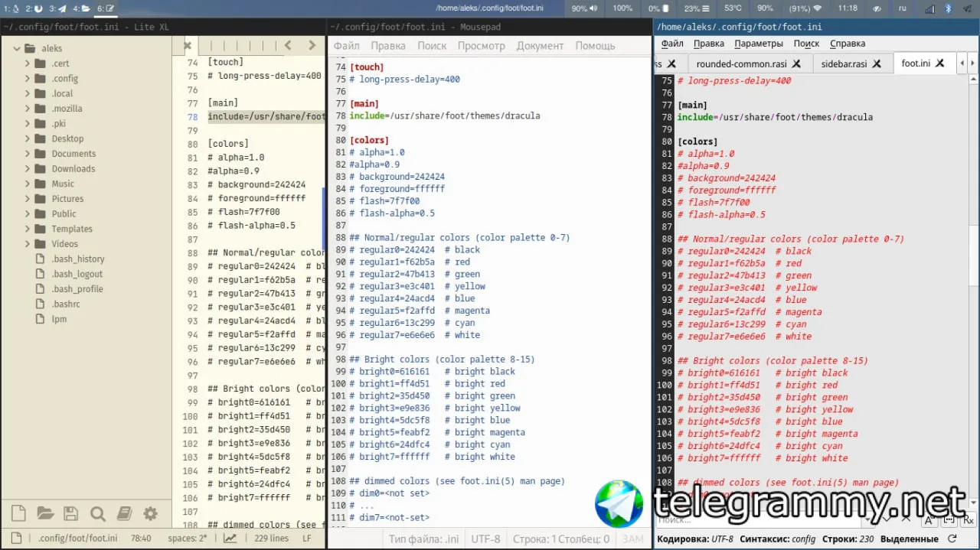The width and height of the screenshot is (980, 550).
Task: Click 'Тип файла: .ini' in Mousepad status bar
Action: pyautogui.click(x=423, y=539)
